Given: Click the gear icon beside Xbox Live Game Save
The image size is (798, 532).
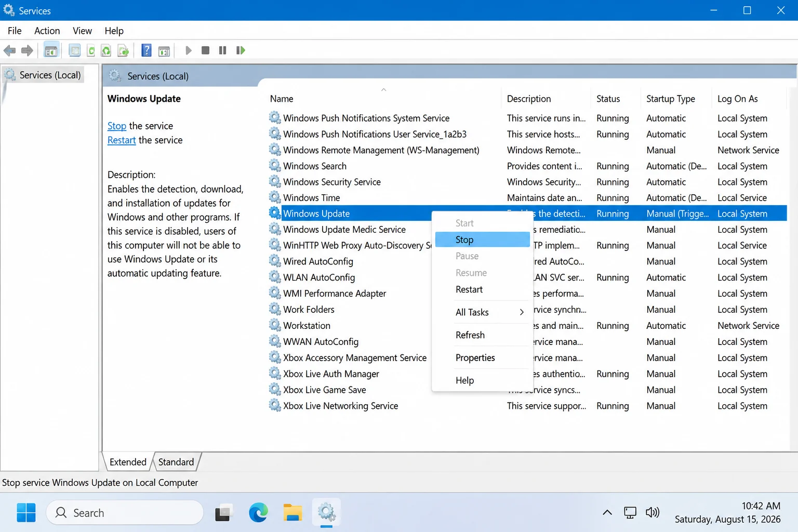Looking at the screenshot, I should click(275, 389).
